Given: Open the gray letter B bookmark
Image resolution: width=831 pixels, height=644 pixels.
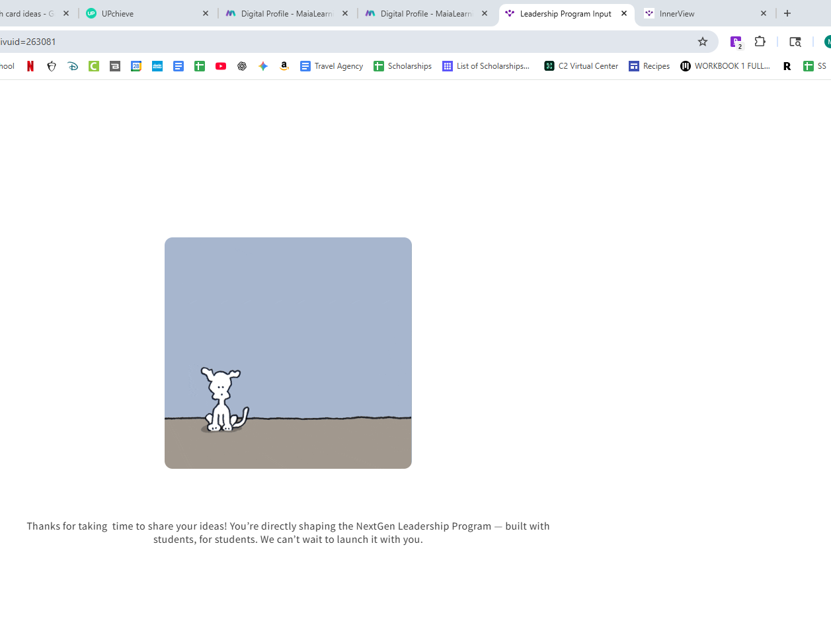Looking at the screenshot, I should point(115,66).
